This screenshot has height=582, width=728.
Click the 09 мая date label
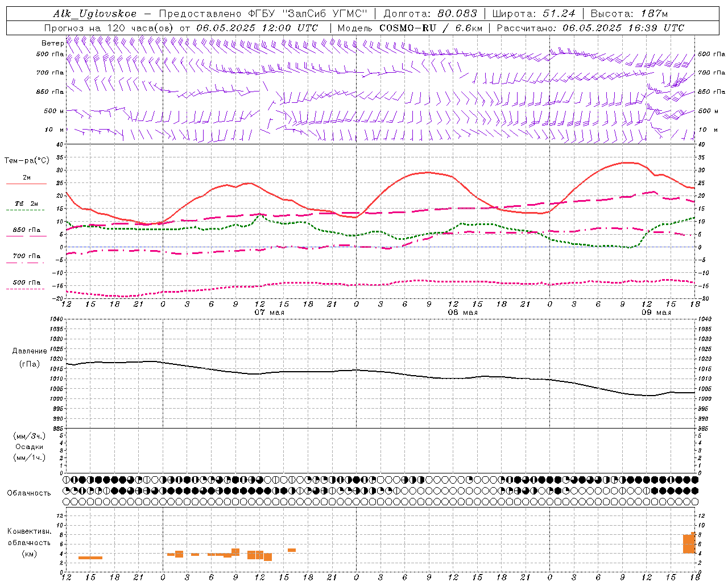tap(656, 313)
